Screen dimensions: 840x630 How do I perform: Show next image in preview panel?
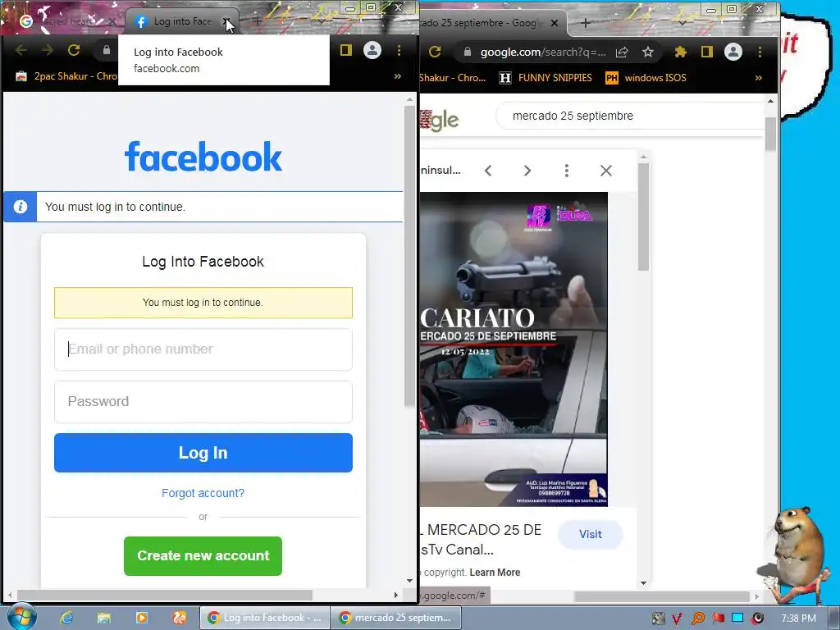coord(527,171)
